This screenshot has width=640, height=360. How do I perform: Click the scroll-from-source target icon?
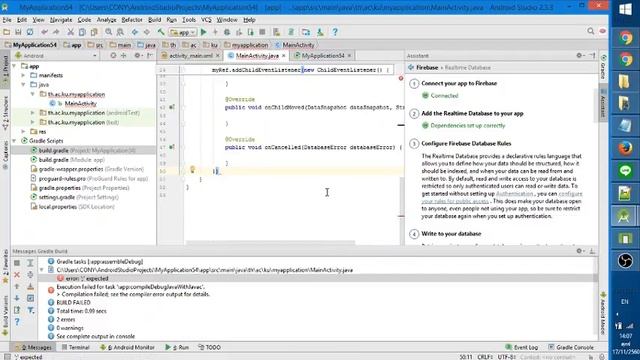pyautogui.click(x=113, y=56)
